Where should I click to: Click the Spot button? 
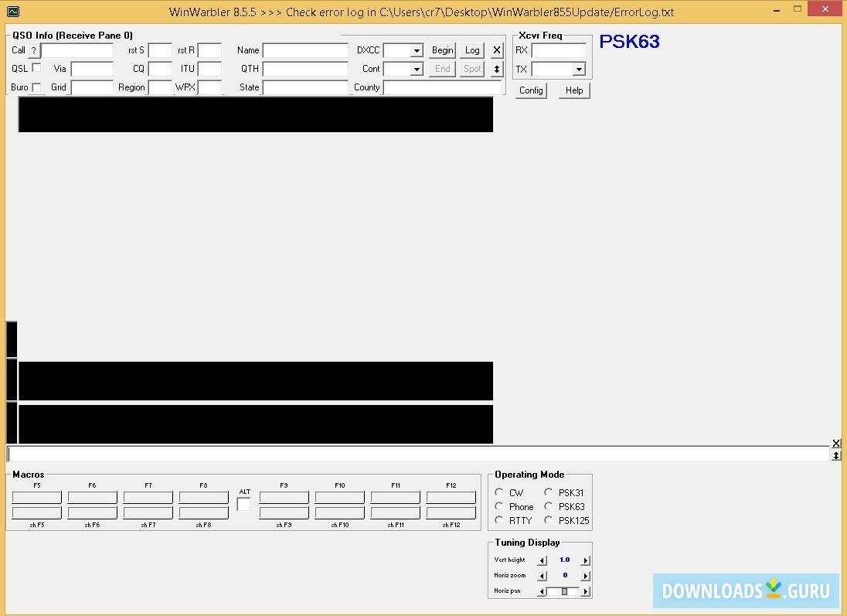(472, 69)
